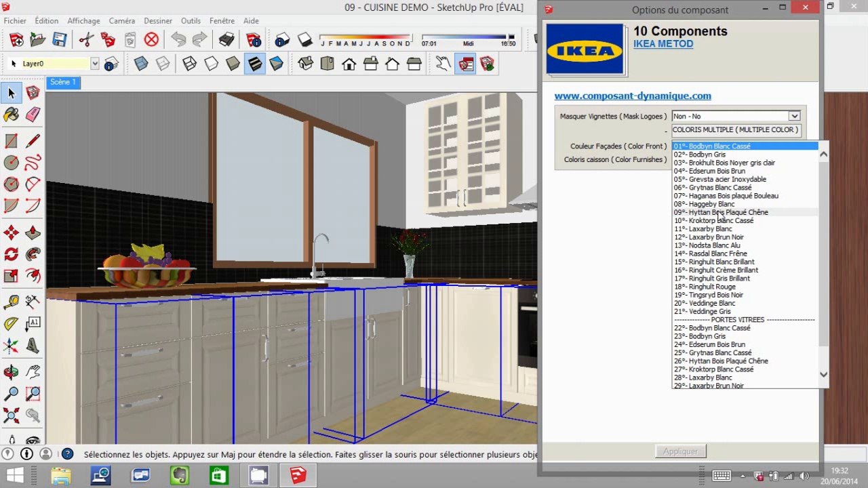Open the Component Attributes icon
The height and width of the screenshot is (488, 868).
tap(487, 64)
